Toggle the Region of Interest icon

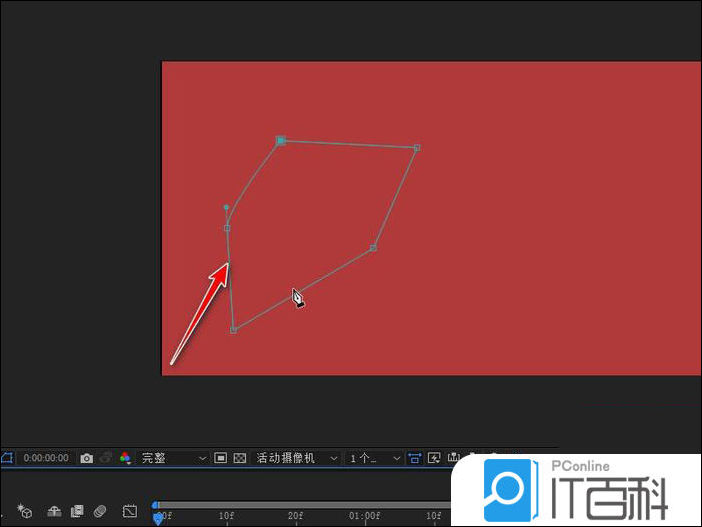tap(220, 458)
